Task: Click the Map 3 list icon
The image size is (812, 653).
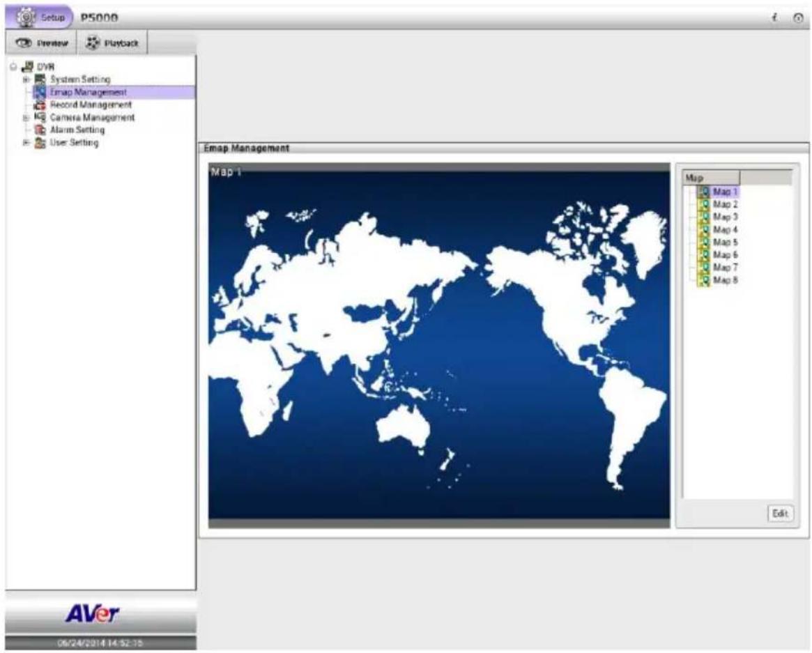Action: [x=704, y=217]
